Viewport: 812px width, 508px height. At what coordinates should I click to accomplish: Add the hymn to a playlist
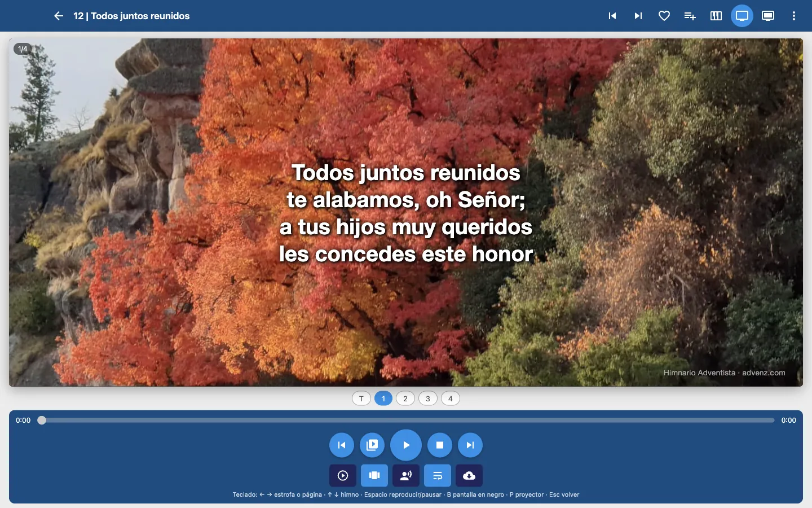[x=690, y=16]
